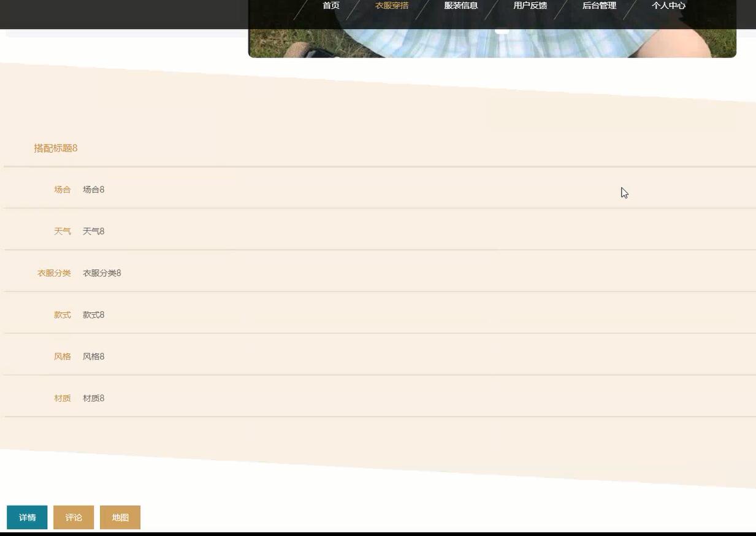Open the 服装信息 navigation item
Image resolution: width=756 pixels, height=536 pixels.
461,6
